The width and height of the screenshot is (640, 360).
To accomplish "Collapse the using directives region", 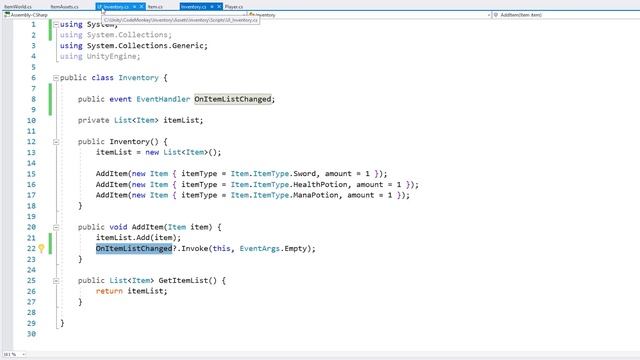I will pyautogui.click(x=56, y=24).
